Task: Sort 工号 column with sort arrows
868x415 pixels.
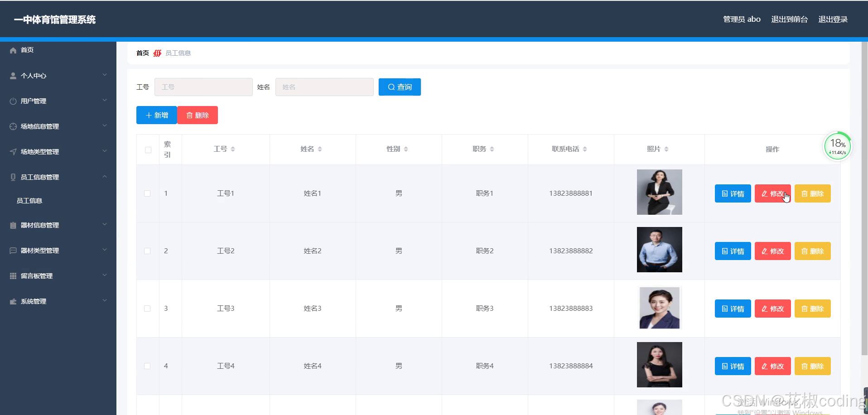Action: coord(233,149)
